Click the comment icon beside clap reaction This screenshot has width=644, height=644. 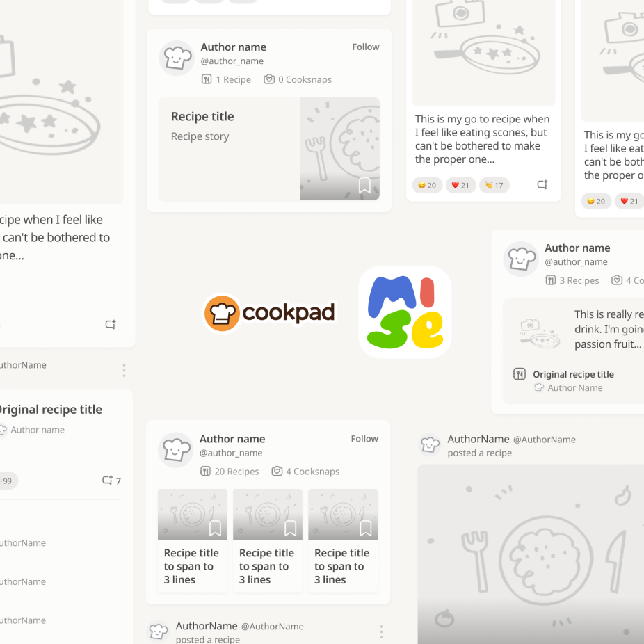pos(542,185)
